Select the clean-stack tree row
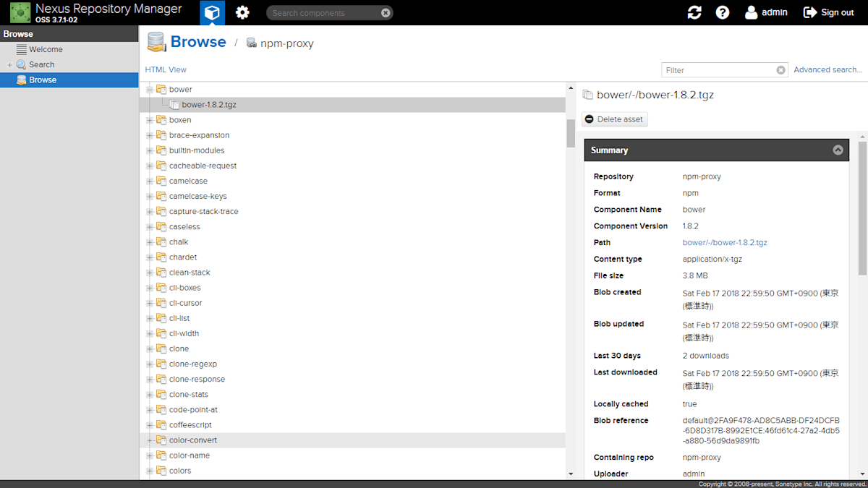 coord(352,273)
